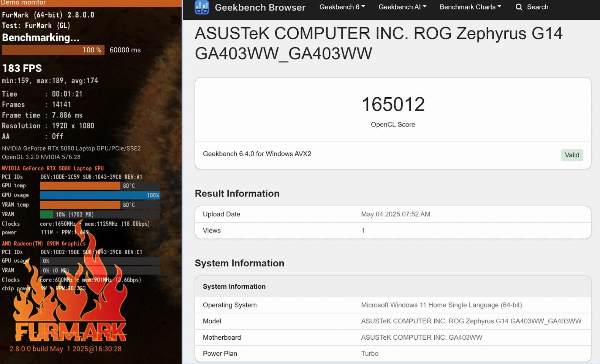Click the AMD Radeon(TM) 890M Graphics heading
The width and height of the screenshot is (600, 364).
pos(44,243)
